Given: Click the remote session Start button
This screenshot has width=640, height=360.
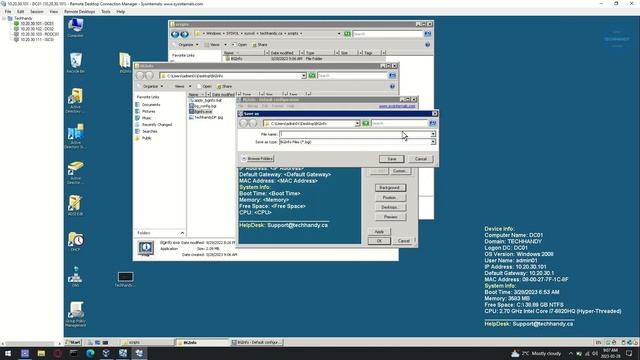Looking at the screenshot, I should [73, 342].
